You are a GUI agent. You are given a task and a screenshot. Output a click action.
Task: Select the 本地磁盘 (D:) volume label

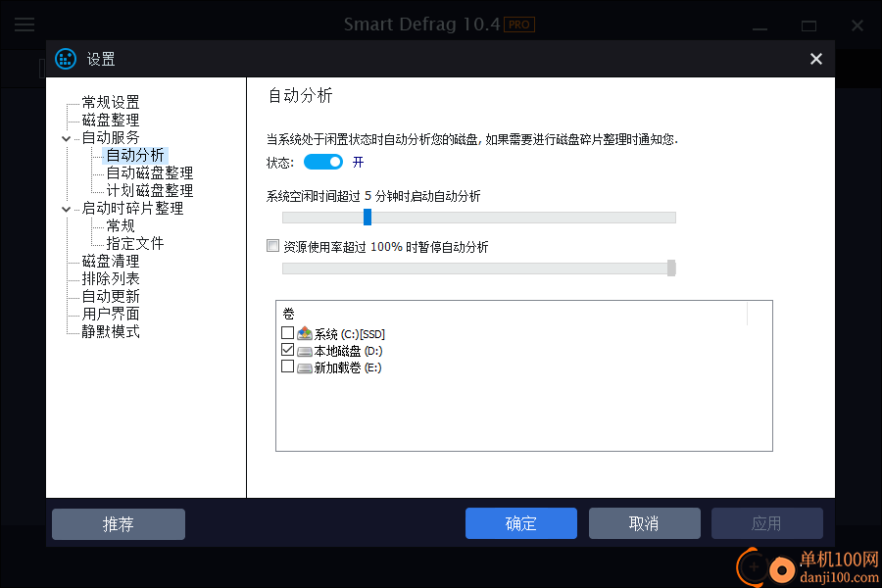pos(348,351)
